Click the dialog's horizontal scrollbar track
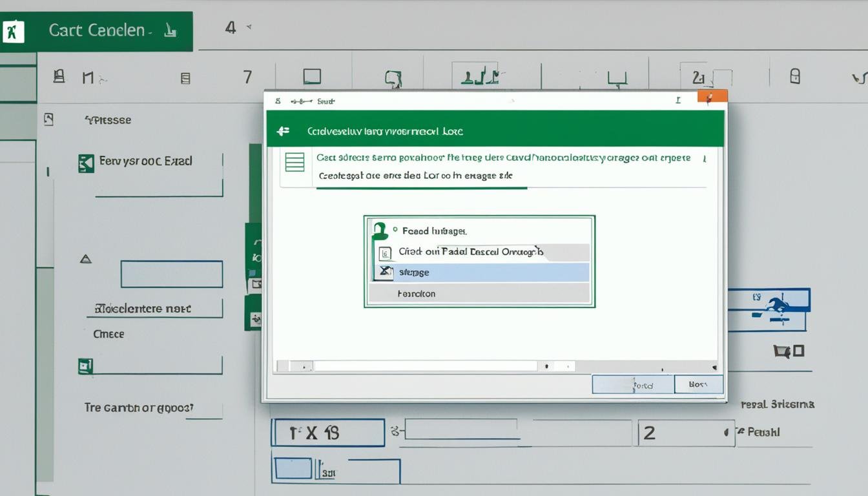The width and height of the screenshot is (868, 496). point(425,366)
